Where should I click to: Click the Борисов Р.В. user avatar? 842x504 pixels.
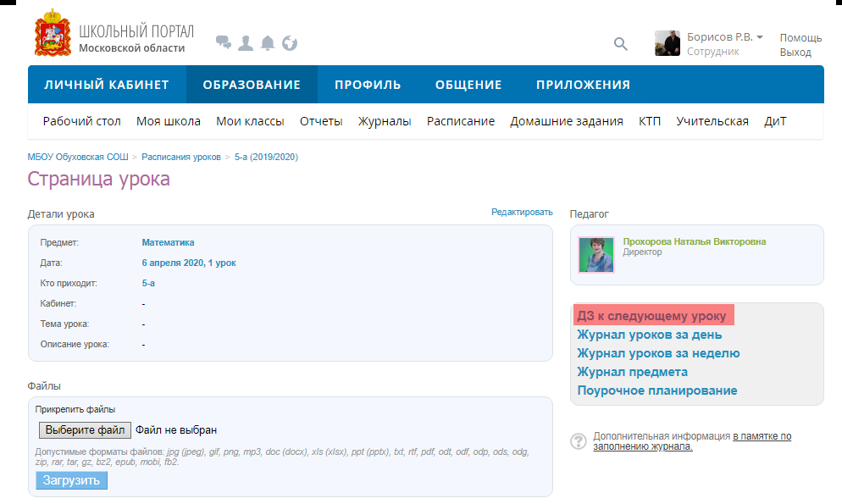[x=668, y=43]
